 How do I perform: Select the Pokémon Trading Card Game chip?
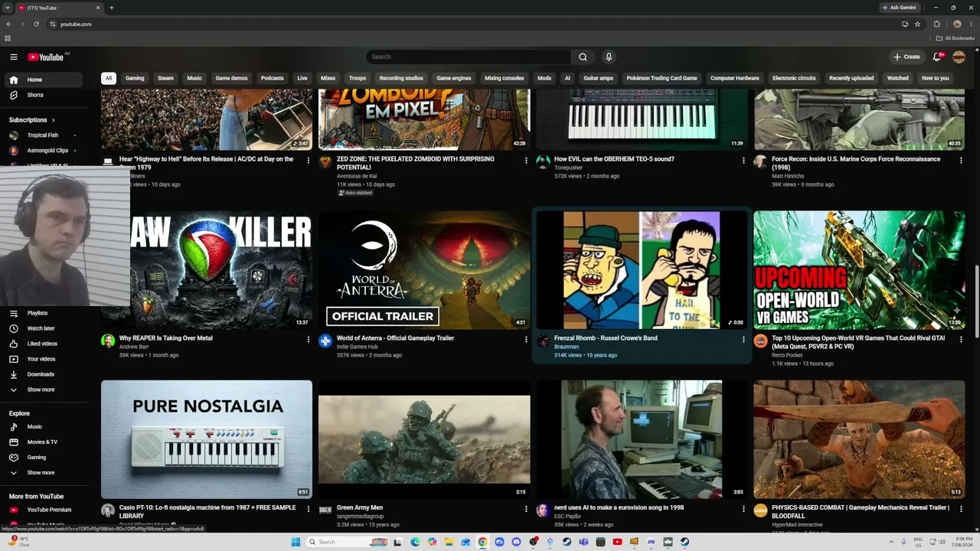click(x=661, y=78)
